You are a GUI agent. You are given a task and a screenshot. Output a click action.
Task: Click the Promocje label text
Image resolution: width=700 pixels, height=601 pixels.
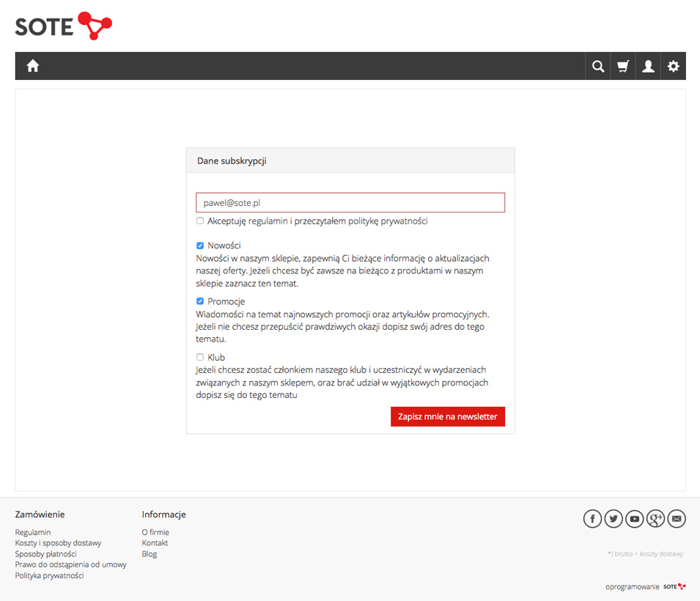click(x=226, y=301)
